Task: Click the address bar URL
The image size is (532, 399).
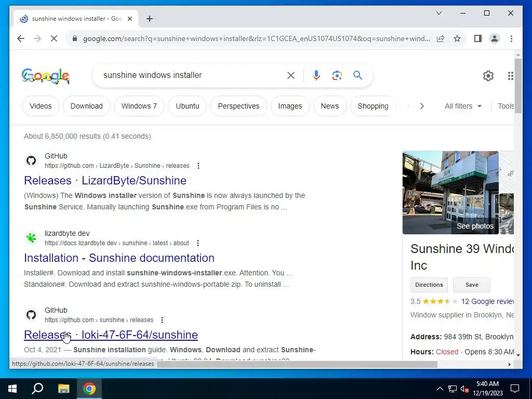Action: pos(256,38)
